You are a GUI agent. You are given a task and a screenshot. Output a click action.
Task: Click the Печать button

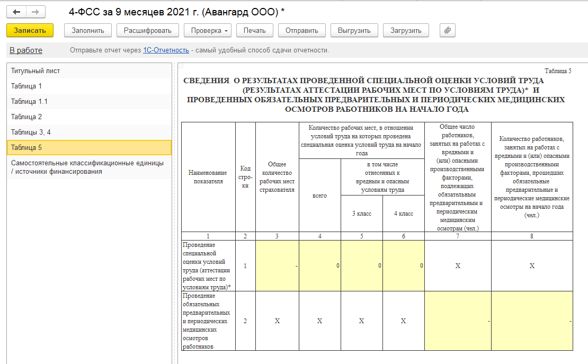254,30
